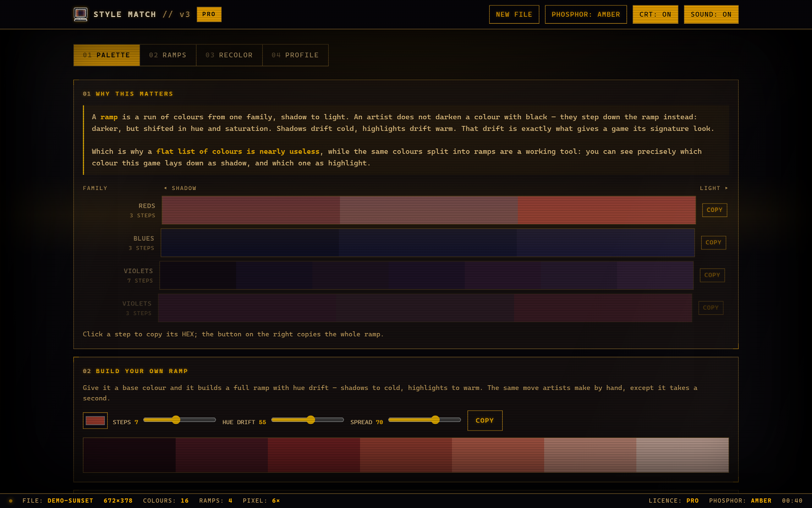Copy the third step of the built ramp
This screenshot has width=812, height=508.
pos(314,455)
